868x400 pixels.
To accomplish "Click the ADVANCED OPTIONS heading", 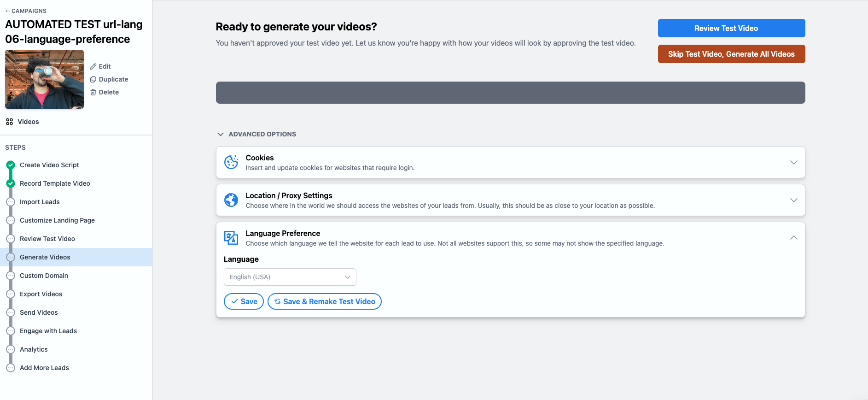I will [x=262, y=134].
